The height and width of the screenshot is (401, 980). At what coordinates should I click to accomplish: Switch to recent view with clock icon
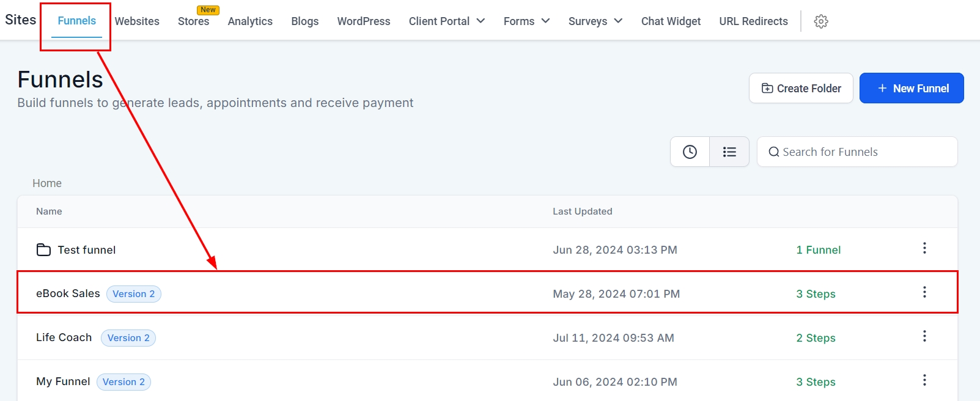(x=690, y=152)
